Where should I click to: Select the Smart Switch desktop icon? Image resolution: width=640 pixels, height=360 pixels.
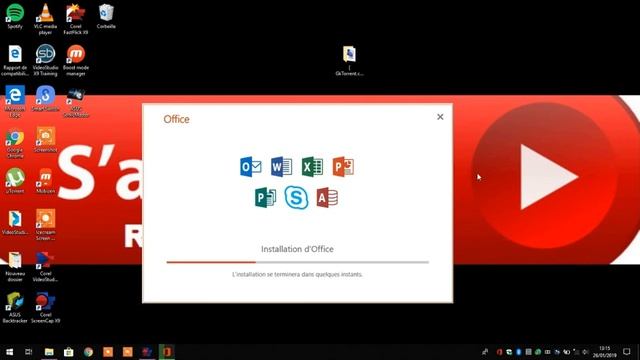[45, 99]
